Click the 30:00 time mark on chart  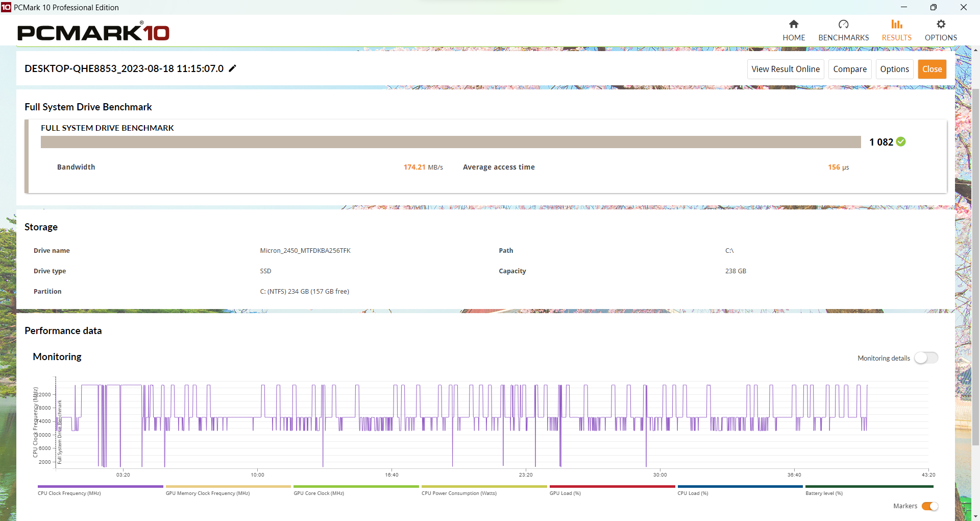point(660,475)
